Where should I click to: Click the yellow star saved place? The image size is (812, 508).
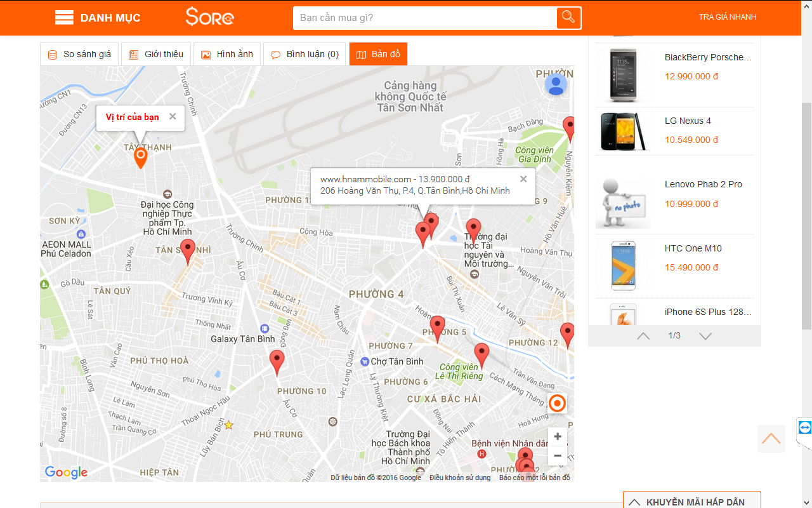point(228,425)
